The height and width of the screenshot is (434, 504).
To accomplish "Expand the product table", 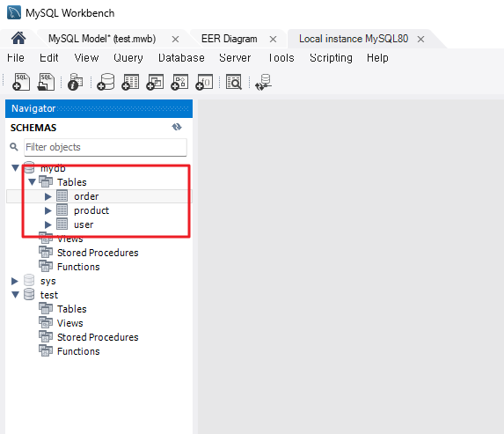I will click(x=47, y=210).
